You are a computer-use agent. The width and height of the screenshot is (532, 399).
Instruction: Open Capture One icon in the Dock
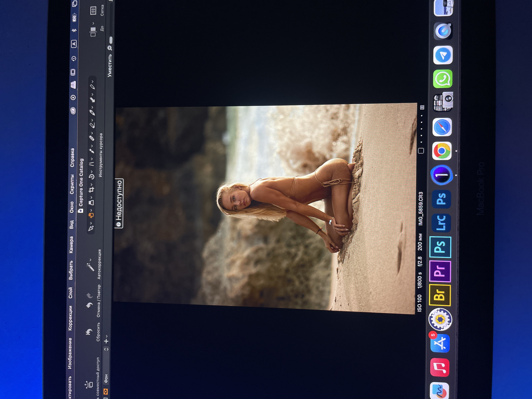pos(442,175)
